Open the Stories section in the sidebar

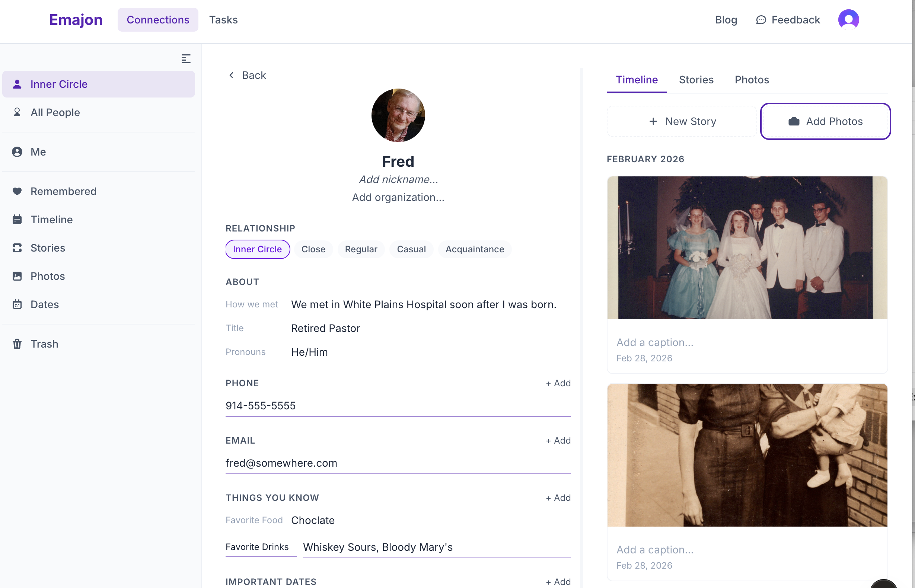pos(48,248)
